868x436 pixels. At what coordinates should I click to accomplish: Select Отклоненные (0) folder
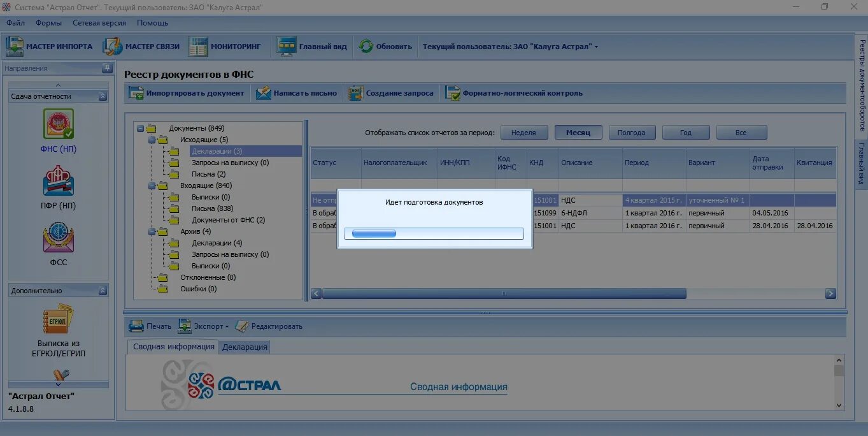(208, 277)
